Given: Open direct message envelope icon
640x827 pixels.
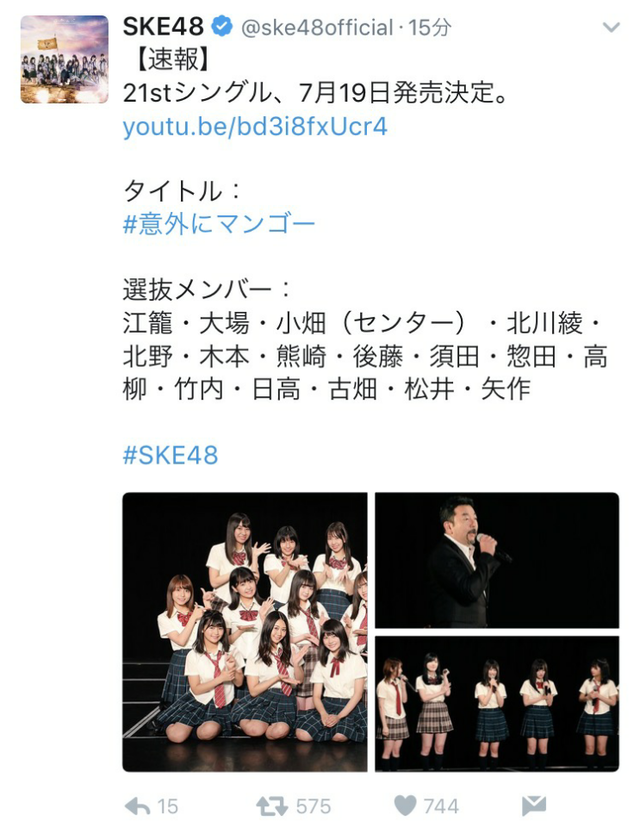Looking at the screenshot, I should tap(533, 806).
